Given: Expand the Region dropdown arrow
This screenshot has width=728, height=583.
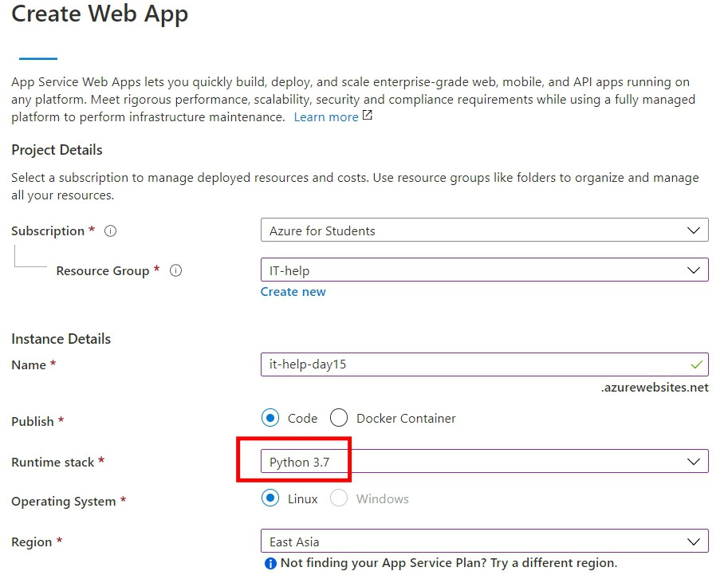Looking at the screenshot, I should [694, 542].
